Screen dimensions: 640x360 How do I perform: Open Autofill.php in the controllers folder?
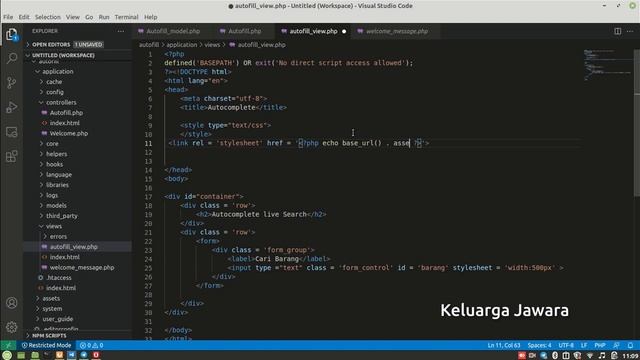coord(78,113)
